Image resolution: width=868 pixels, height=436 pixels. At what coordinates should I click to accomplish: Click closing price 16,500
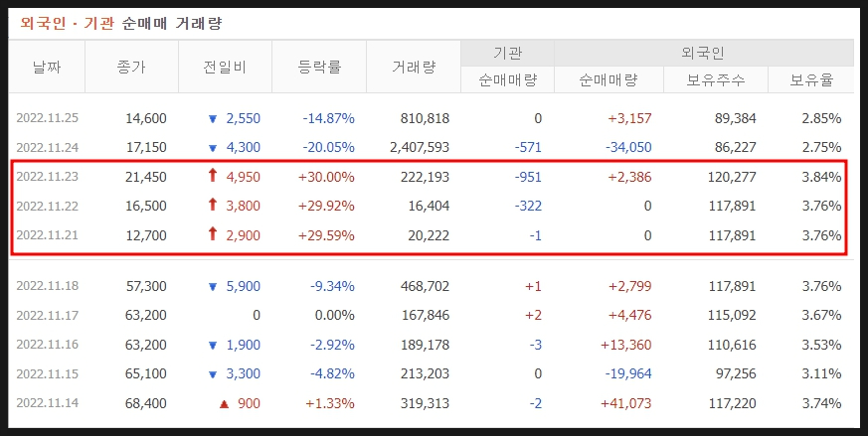[146, 207]
